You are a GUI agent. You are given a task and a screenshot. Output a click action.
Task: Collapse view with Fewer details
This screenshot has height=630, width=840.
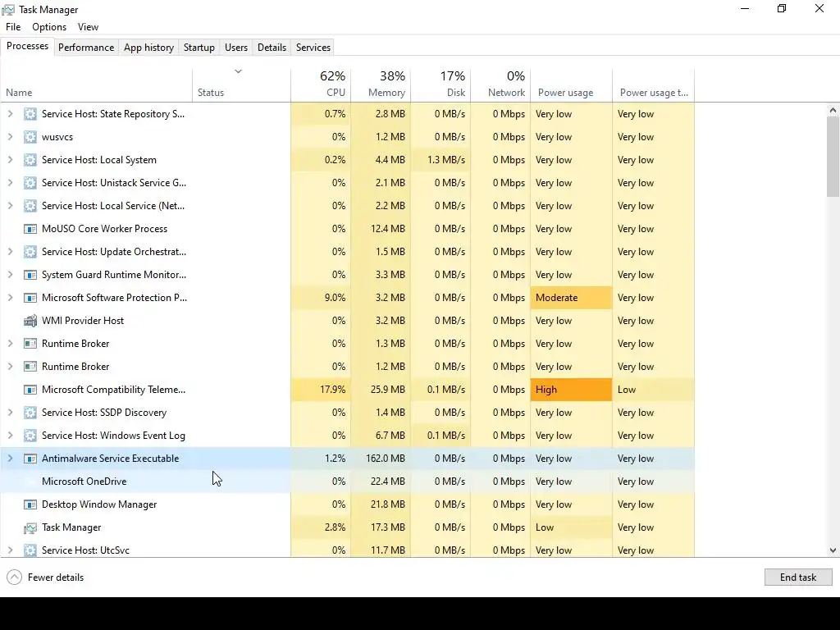(x=46, y=577)
